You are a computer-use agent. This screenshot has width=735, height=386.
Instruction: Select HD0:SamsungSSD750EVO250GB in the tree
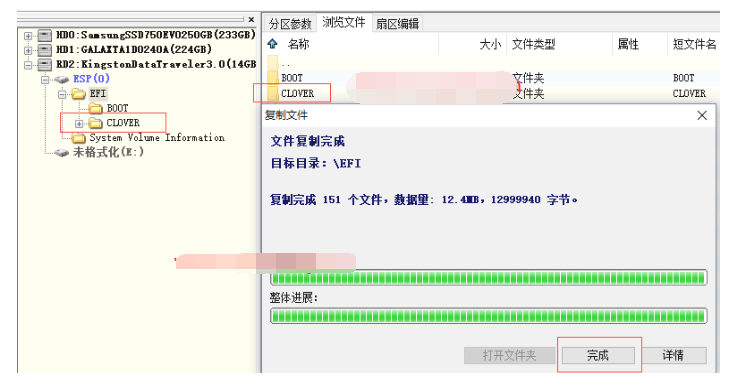156,35
